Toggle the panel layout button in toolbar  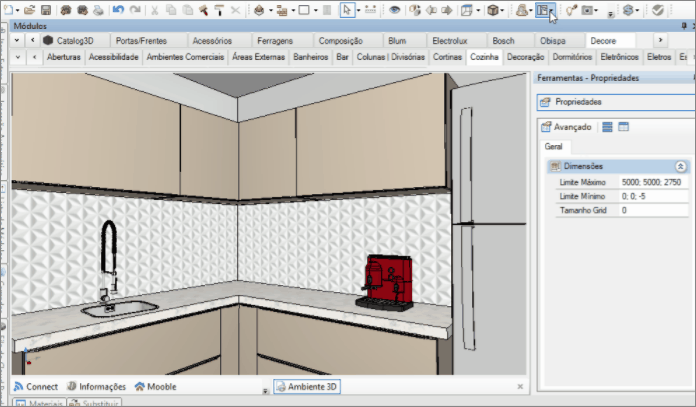(x=542, y=10)
